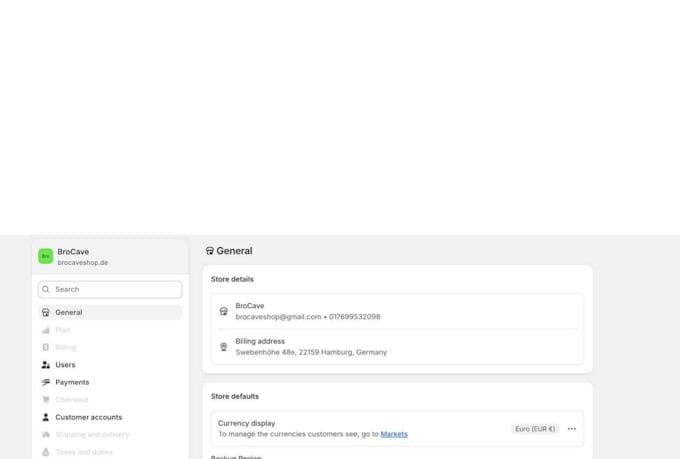Open Taxes and duties settings

click(x=110, y=452)
